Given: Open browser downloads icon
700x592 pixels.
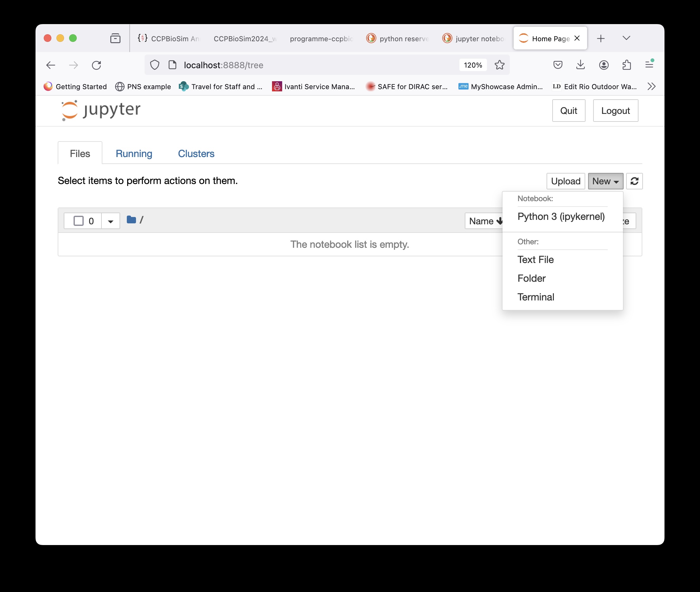Looking at the screenshot, I should [x=580, y=65].
